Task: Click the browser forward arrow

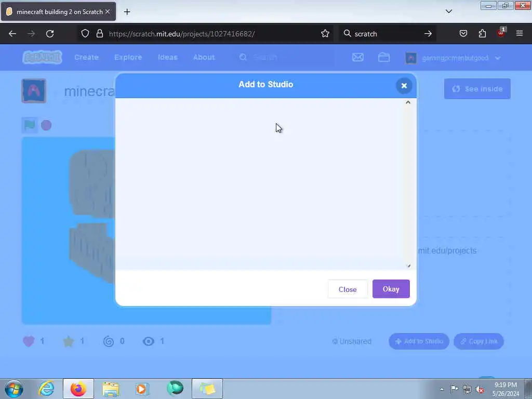Action: click(31, 34)
